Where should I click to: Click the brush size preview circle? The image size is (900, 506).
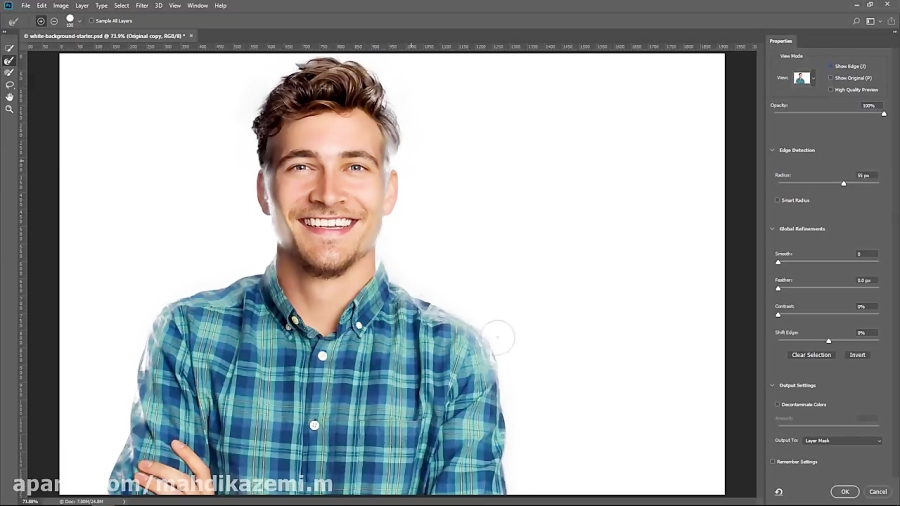pyautogui.click(x=70, y=19)
